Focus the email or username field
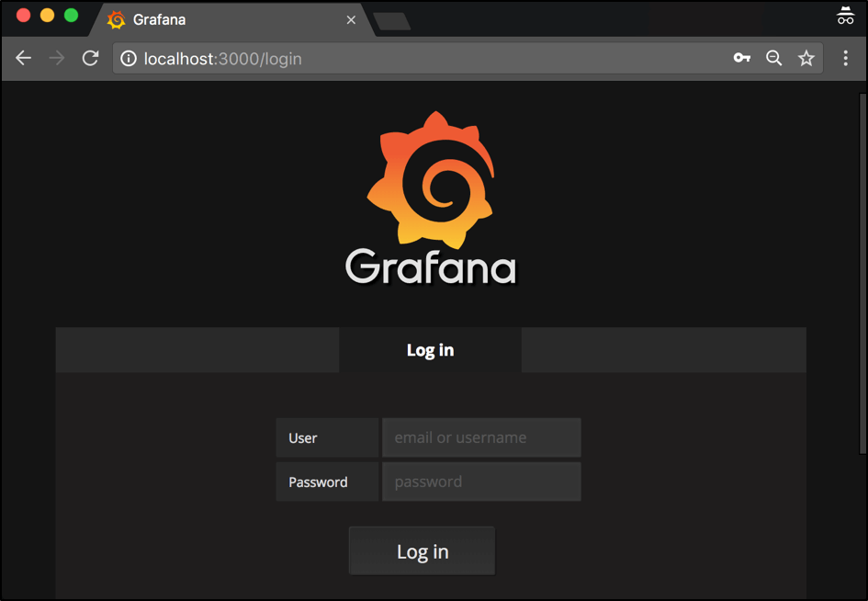The image size is (868, 601). [481, 437]
